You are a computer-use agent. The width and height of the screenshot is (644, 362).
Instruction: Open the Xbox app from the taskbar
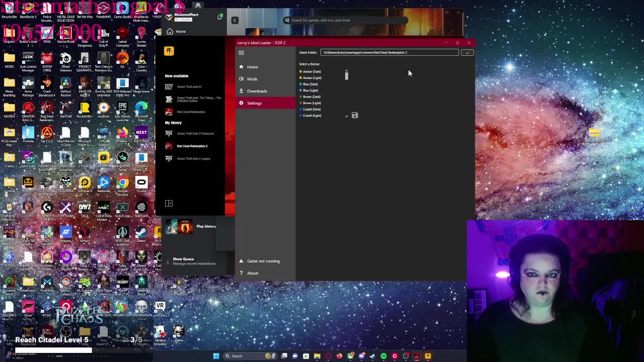(x=351, y=356)
